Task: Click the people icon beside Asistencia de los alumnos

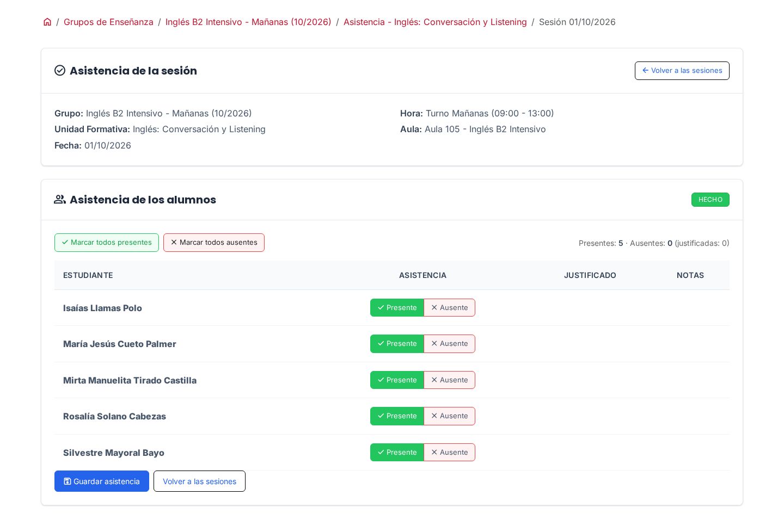Action: tap(60, 200)
